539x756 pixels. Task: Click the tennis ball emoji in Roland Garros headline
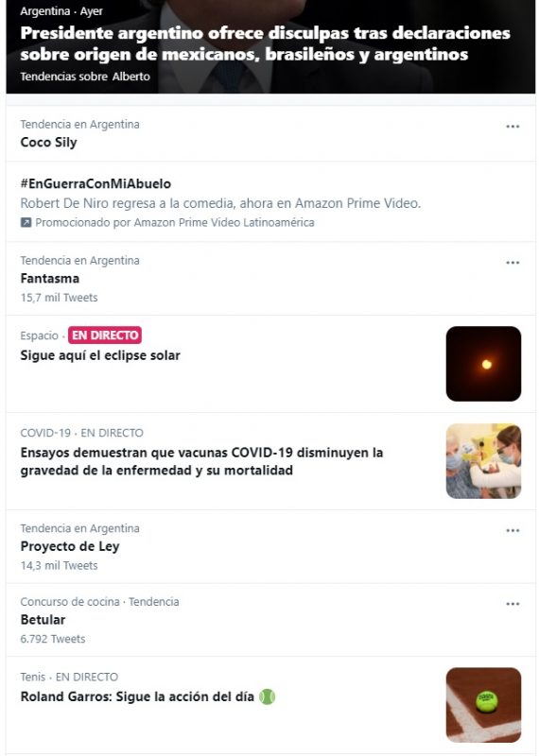[267, 696]
